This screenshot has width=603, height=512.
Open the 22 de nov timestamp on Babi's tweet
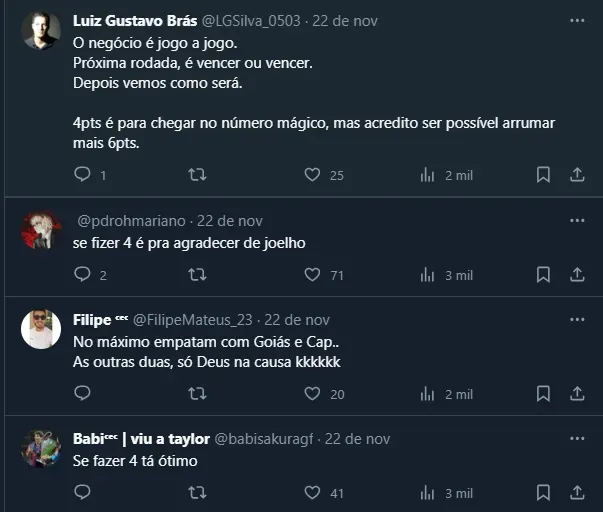click(x=357, y=439)
